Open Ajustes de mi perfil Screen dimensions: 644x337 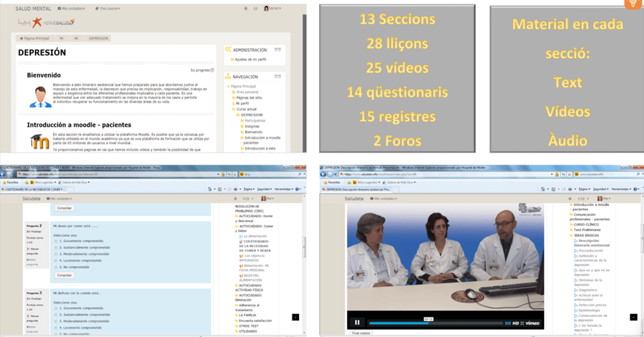coord(250,59)
